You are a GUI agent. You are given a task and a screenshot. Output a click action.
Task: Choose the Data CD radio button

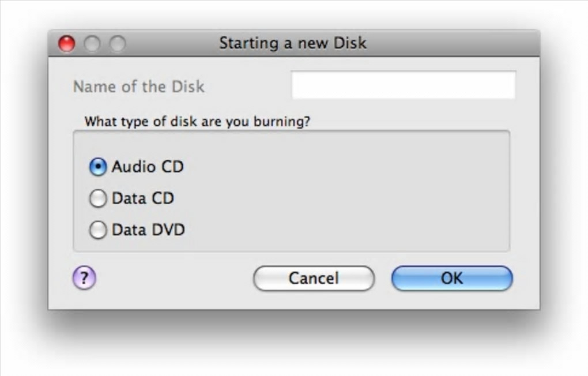(x=98, y=199)
